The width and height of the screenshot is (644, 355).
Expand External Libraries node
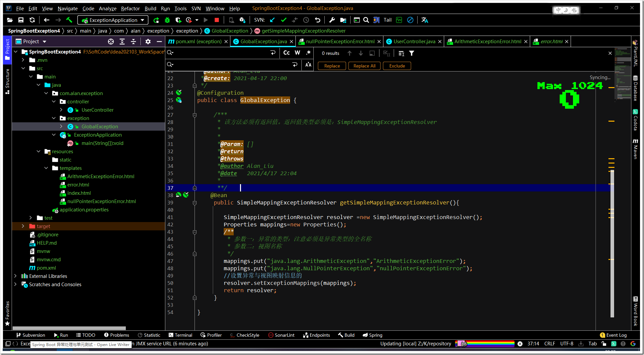pos(15,276)
